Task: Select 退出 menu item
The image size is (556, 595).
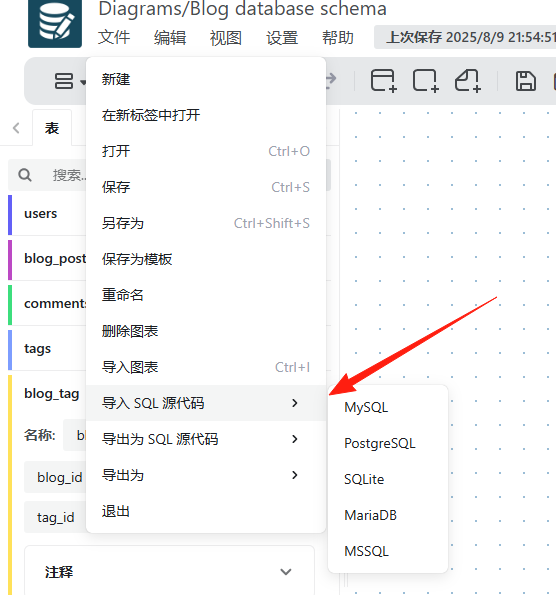Action: pyautogui.click(x=206, y=511)
